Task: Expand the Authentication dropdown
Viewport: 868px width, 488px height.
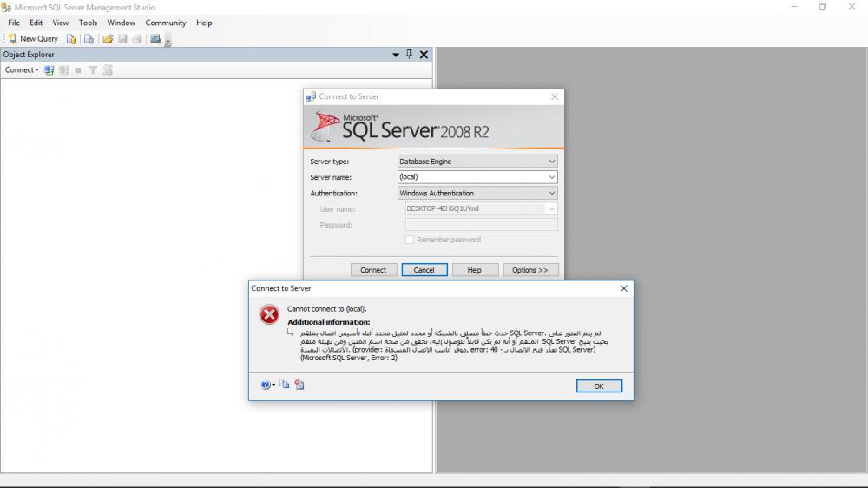Action: (551, 193)
